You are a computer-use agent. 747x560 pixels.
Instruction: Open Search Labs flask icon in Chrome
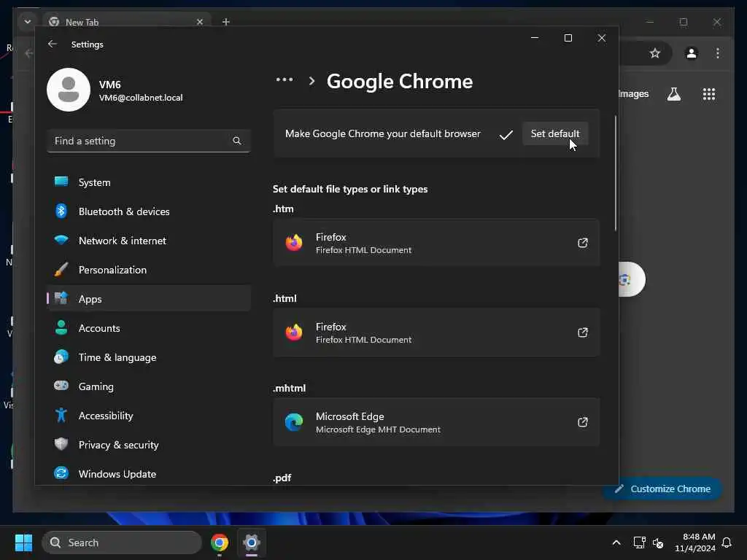673,94
